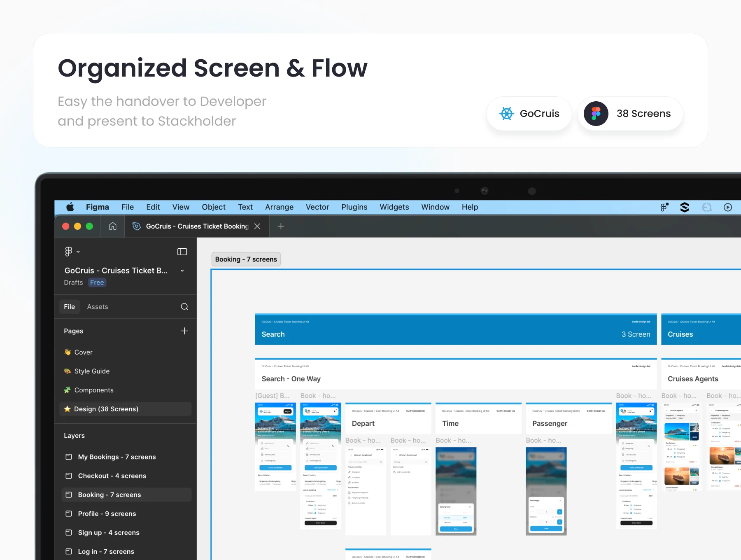Viewport: 741px width, 560px height.
Task: Click the circled play icon in menu bar
Action: pyautogui.click(x=728, y=207)
